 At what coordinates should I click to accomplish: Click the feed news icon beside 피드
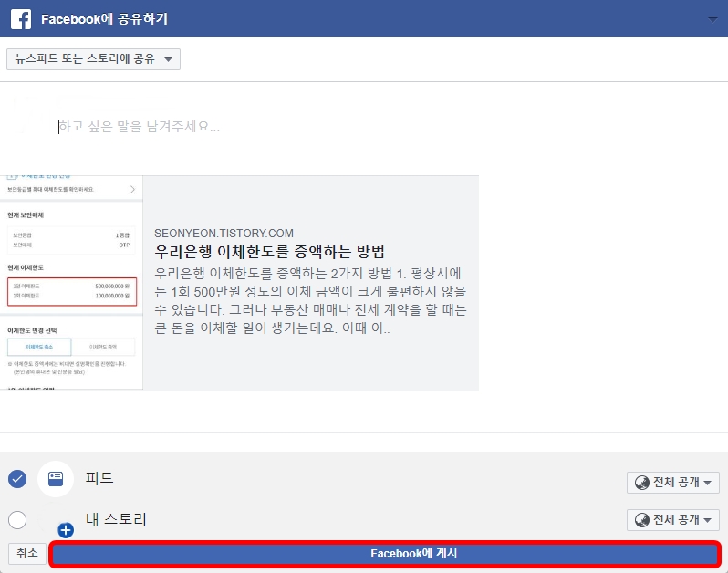pyautogui.click(x=56, y=479)
